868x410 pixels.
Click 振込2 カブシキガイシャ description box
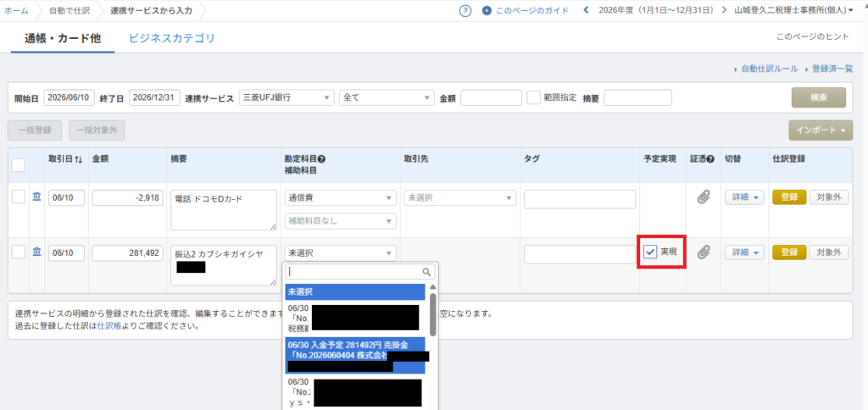[x=224, y=265]
